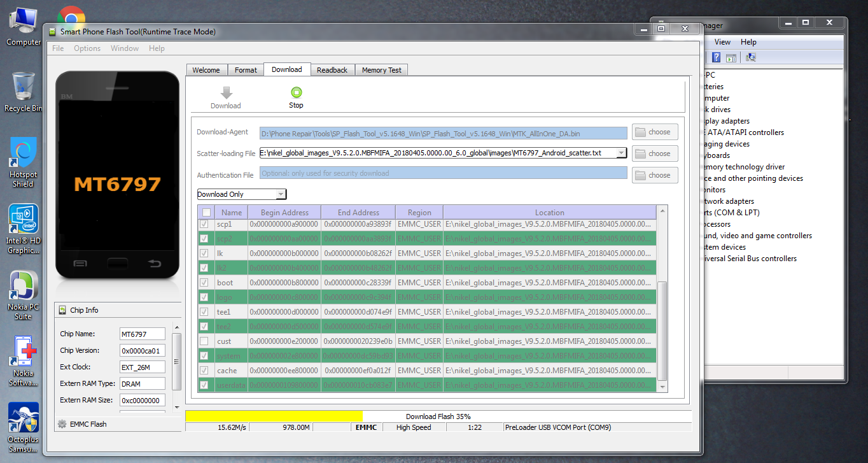Click the PreLoader USB VCOM Port status text
This screenshot has width=868, height=463.
[x=558, y=427]
